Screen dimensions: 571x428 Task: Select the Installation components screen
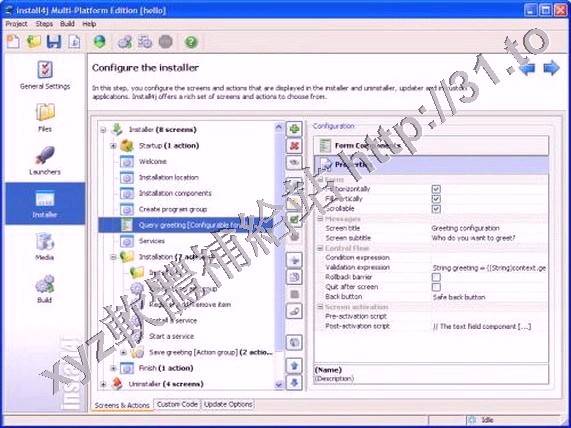(x=175, y=193)
